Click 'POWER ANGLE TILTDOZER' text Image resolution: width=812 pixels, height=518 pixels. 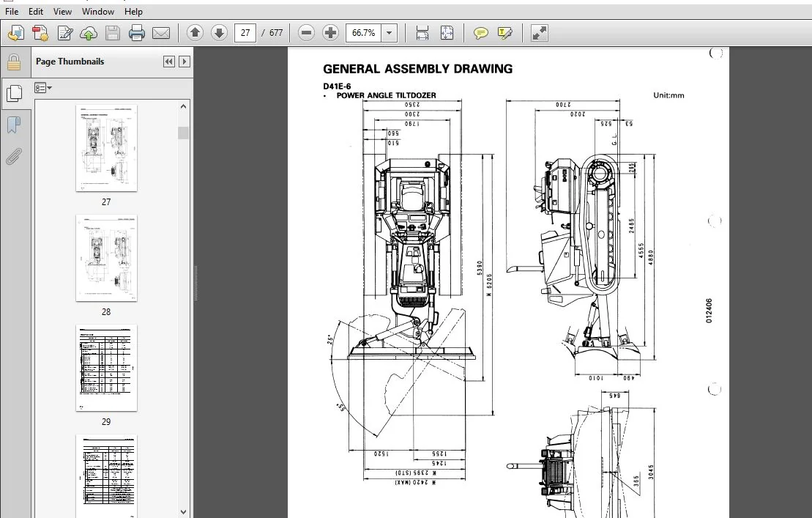click(386, 95)
